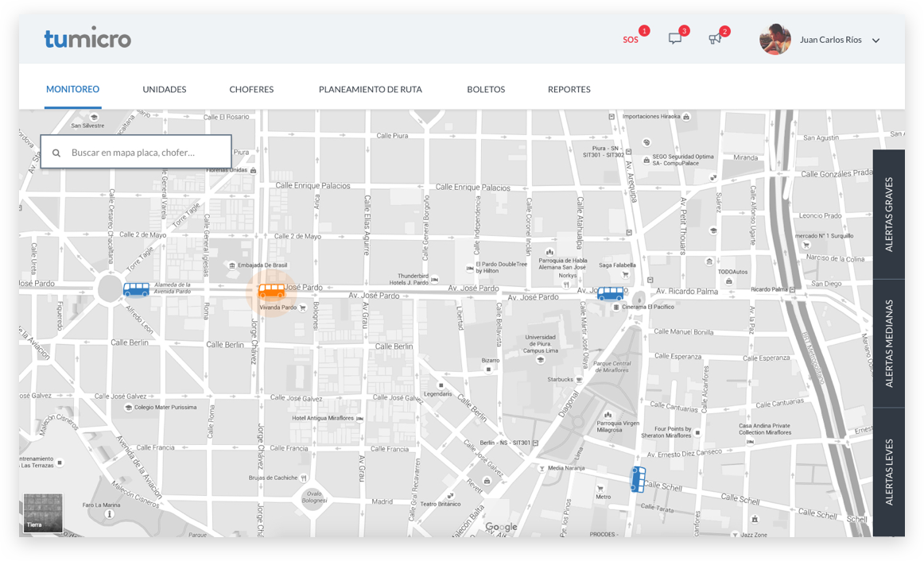
Task: Click the Starbucks map marker
Action: [579, 380]
